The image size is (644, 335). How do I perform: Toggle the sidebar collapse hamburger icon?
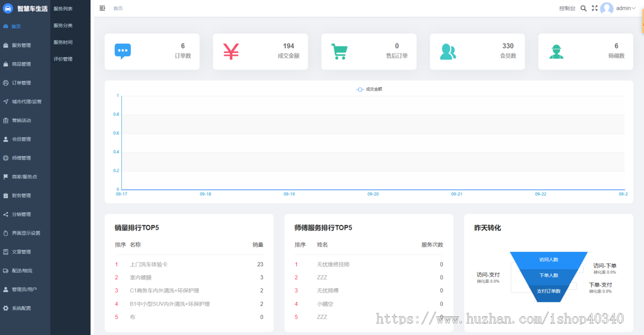[103, 8]
